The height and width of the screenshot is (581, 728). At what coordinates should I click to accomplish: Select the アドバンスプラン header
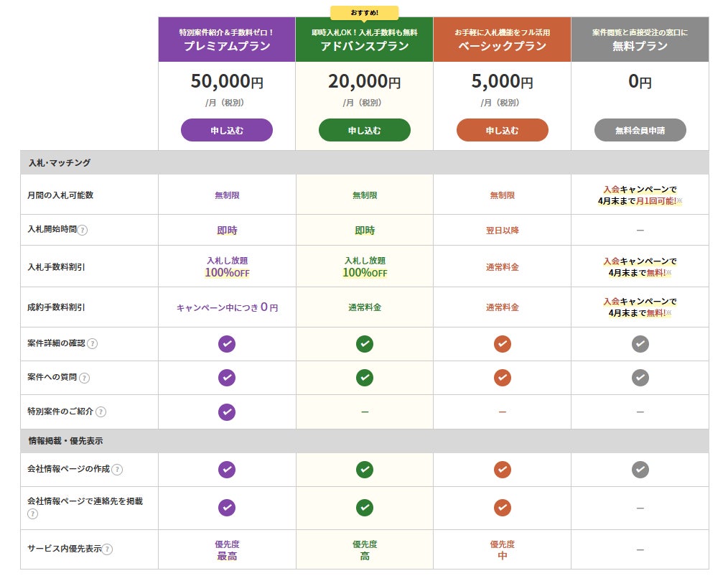(x=365, y=39)
